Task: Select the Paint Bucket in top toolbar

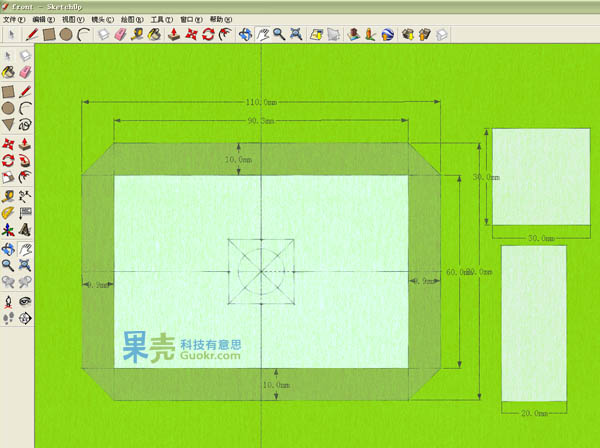Action: (154, 34)
